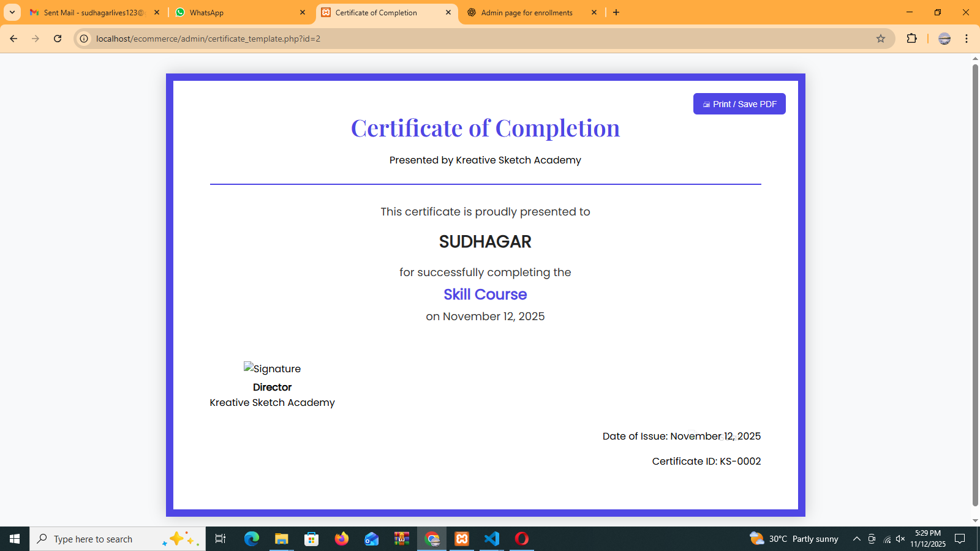
Task: Click the Print / Save PDF button
Action: [x=739, y=104]
